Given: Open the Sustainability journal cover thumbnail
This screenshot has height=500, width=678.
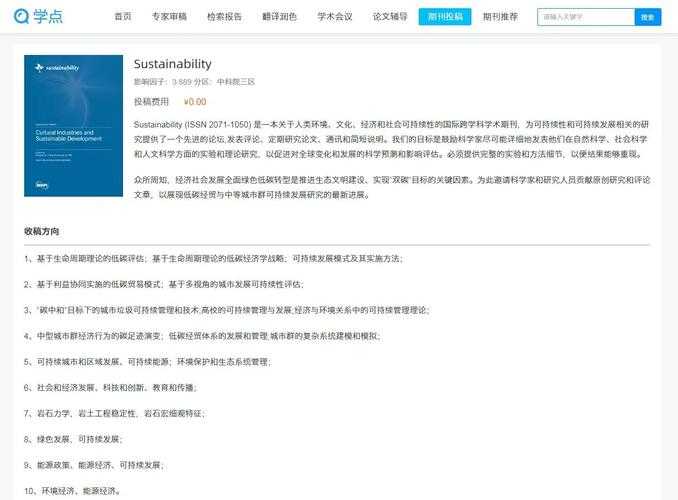Looking at the screenshot, I should (74, 125).
